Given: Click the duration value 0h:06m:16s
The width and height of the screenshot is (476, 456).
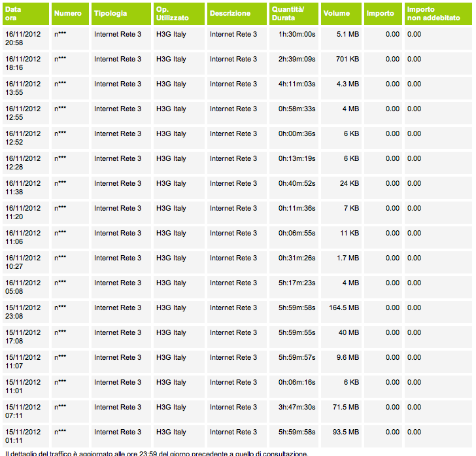Looking at the screenshot, I should 297,383.
